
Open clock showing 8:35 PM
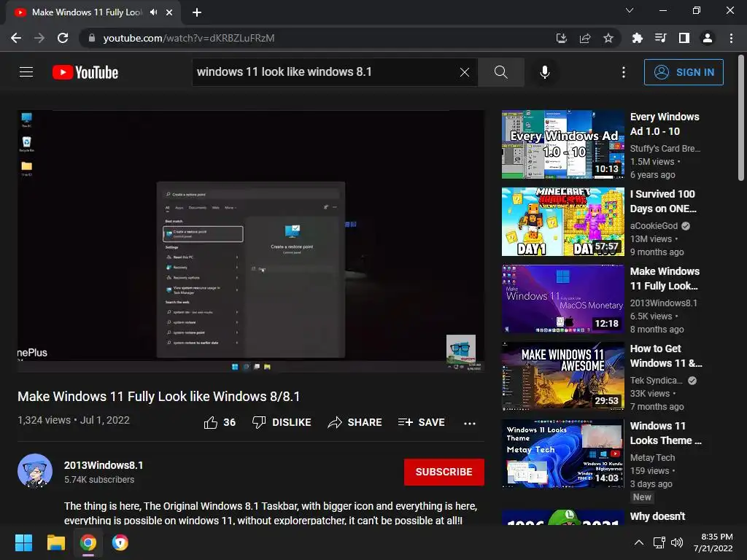coord(713,542)
